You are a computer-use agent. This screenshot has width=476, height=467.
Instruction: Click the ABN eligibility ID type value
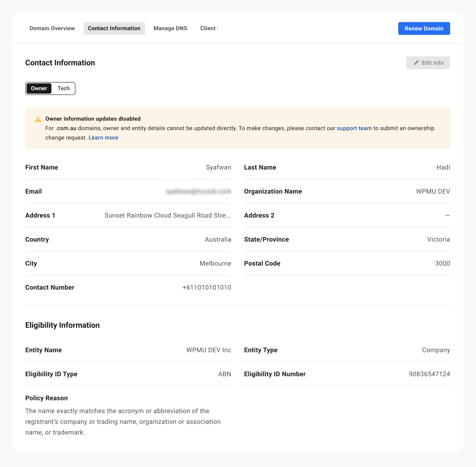(224, 374)
